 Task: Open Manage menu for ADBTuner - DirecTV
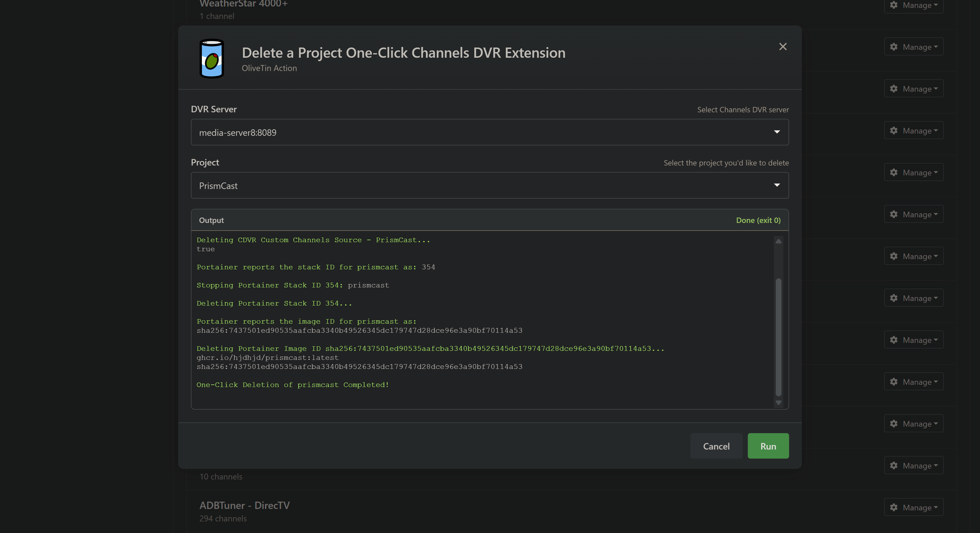914,507
